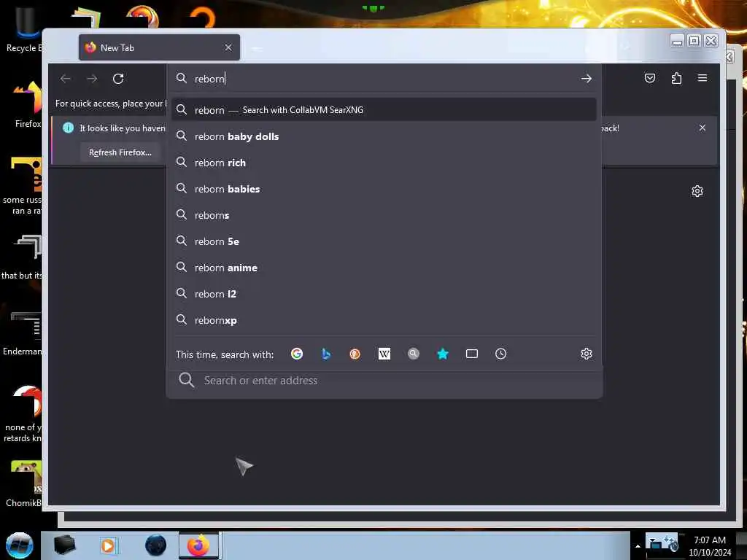This screenshot has height=560, width=747.
Task: Search this time with Google
Action: tap(297, 354)
